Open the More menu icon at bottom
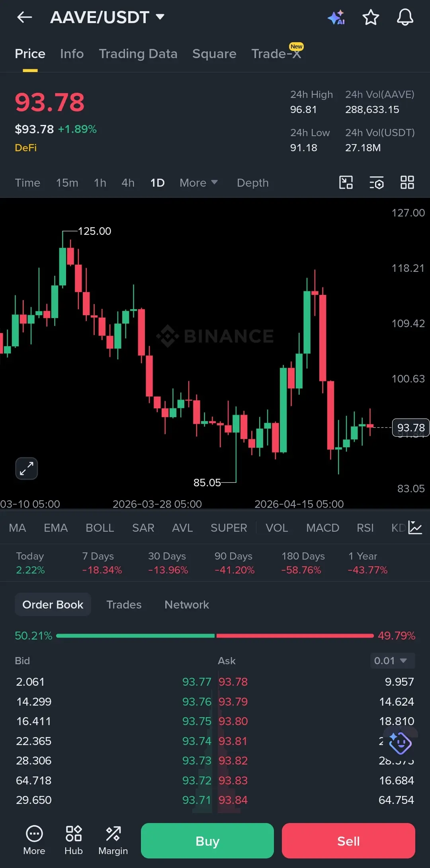Screen dimensions: 430x868 pos(34,841)
